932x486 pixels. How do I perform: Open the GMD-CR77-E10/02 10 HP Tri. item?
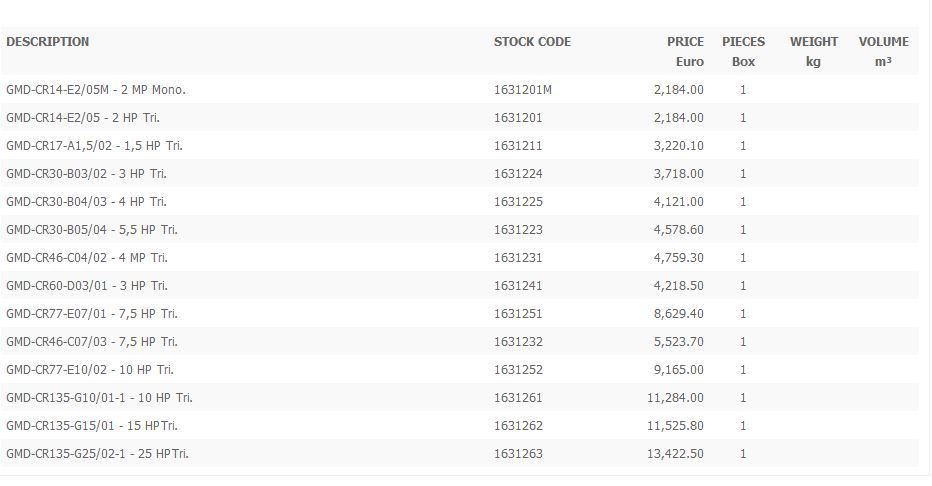coord(90,370)
